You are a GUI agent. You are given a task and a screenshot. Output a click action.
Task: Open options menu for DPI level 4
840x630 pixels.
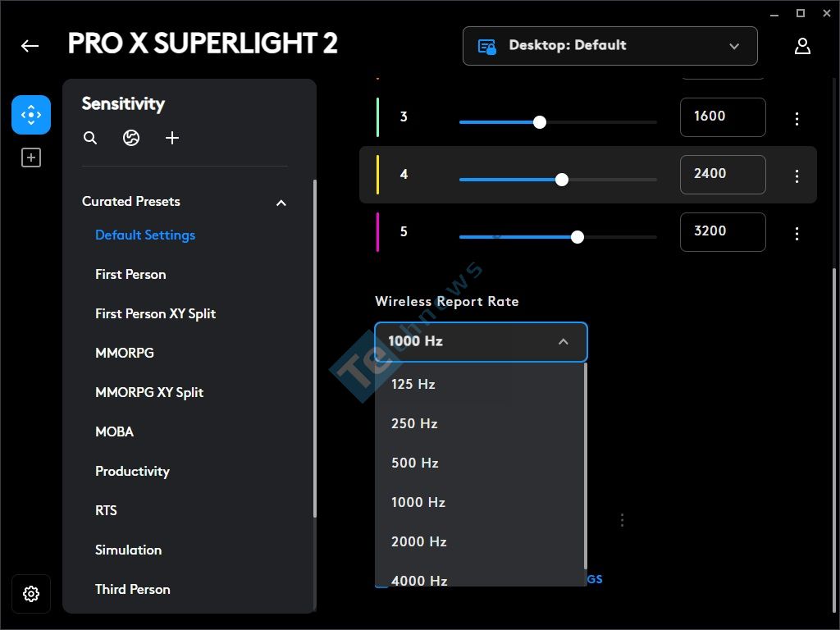(x=797, y=176)
